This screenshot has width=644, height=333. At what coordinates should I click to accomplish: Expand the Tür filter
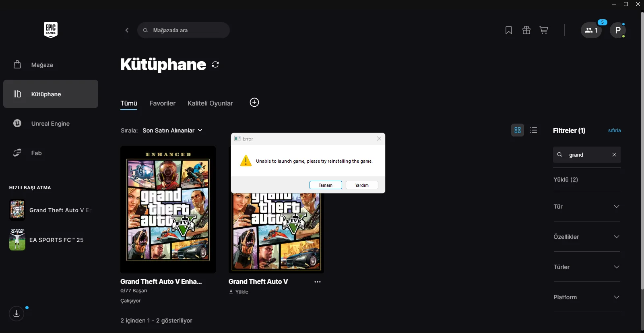(587, 207)
